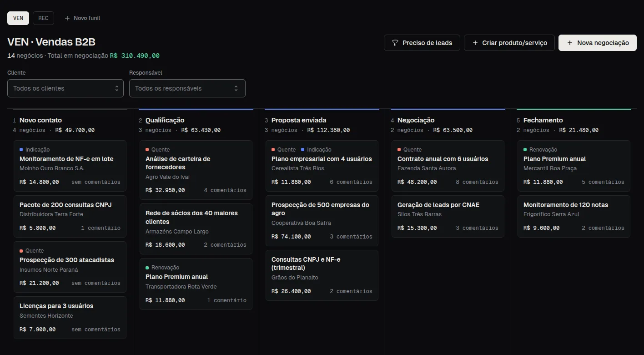Select the Licenças para 3 usuários card
The width and height of the screenshot is (644, 355).
(x=70, y=318)
